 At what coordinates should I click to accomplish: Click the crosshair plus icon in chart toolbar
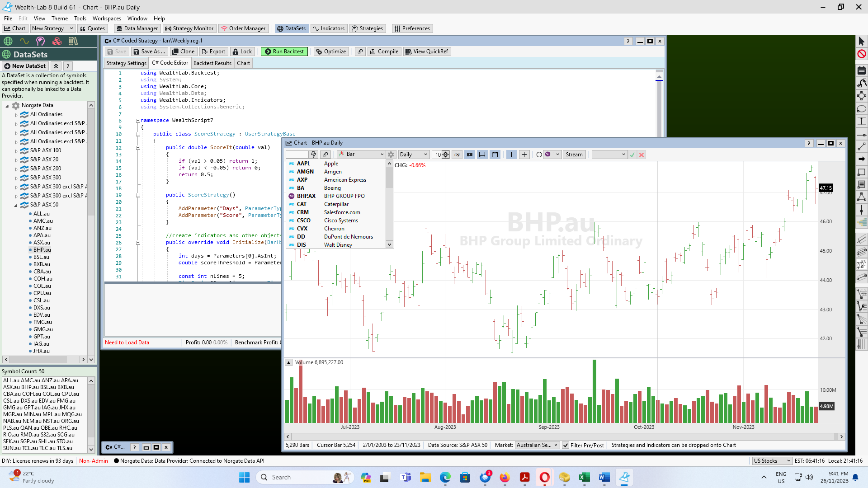pyautogui.click(x=524, y=155)
